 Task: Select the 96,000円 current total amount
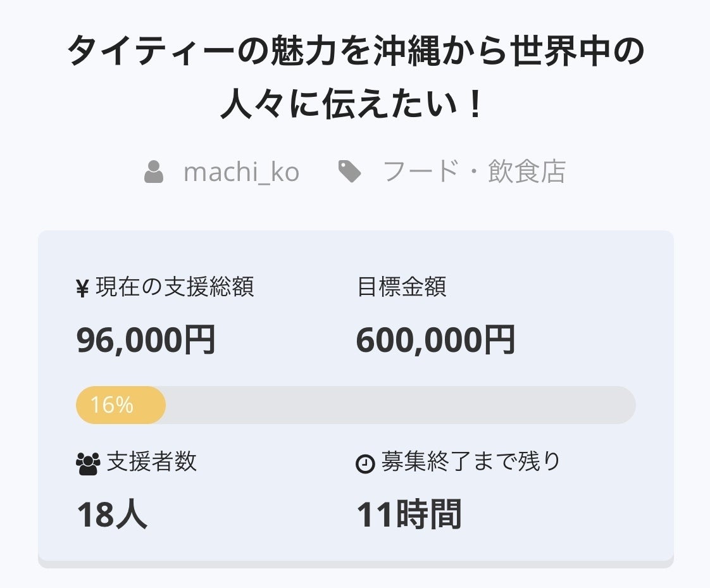(146, 340)
